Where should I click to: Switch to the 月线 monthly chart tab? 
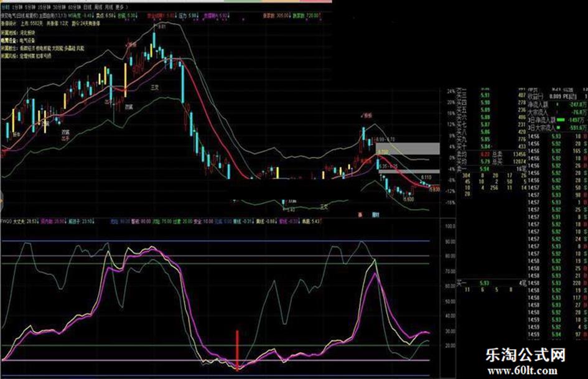click(x=109, y=7)
